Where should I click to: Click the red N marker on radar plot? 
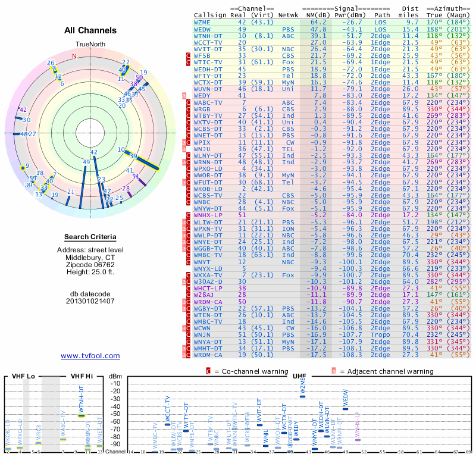point(74,56)
